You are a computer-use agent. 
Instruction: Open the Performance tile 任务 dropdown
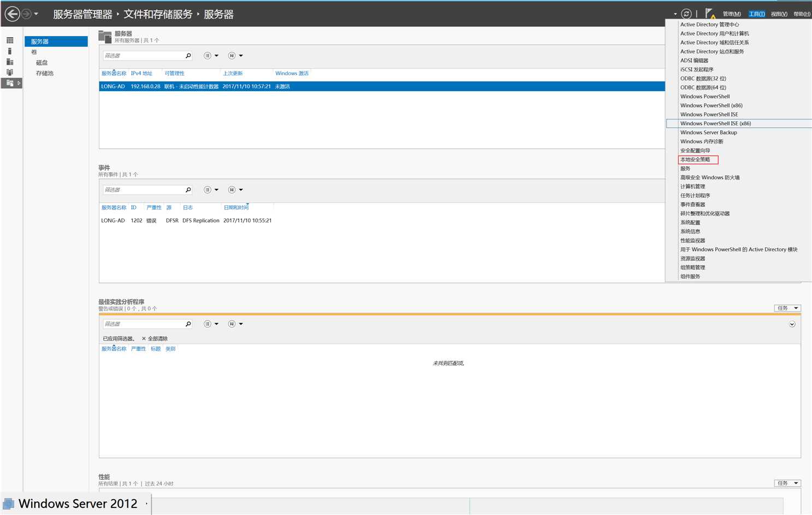click(x=787, y=483)
